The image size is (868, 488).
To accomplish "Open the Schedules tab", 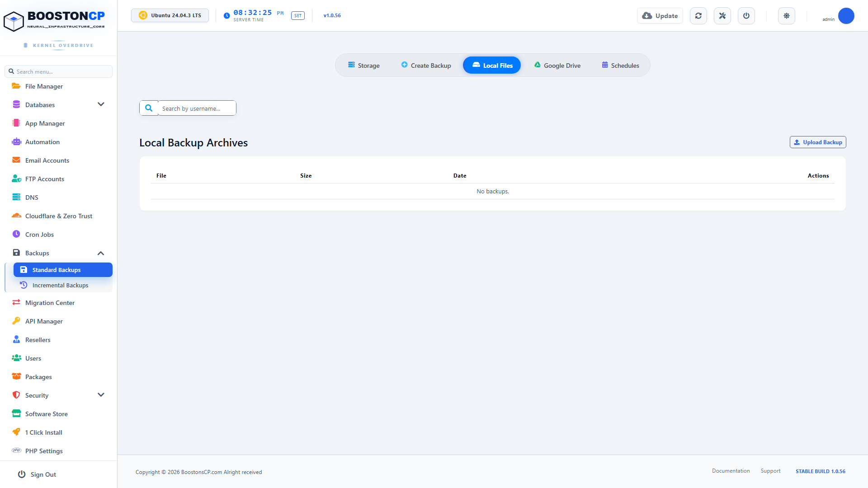I will click(620, 66).
